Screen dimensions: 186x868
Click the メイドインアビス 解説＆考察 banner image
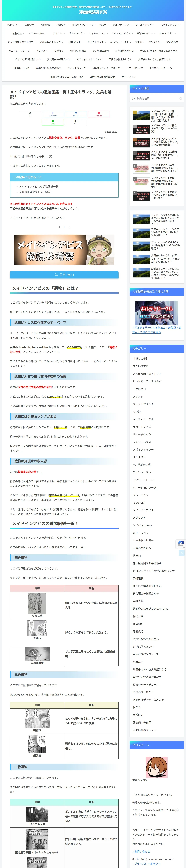pyautogui.click(x=64, y=249)
